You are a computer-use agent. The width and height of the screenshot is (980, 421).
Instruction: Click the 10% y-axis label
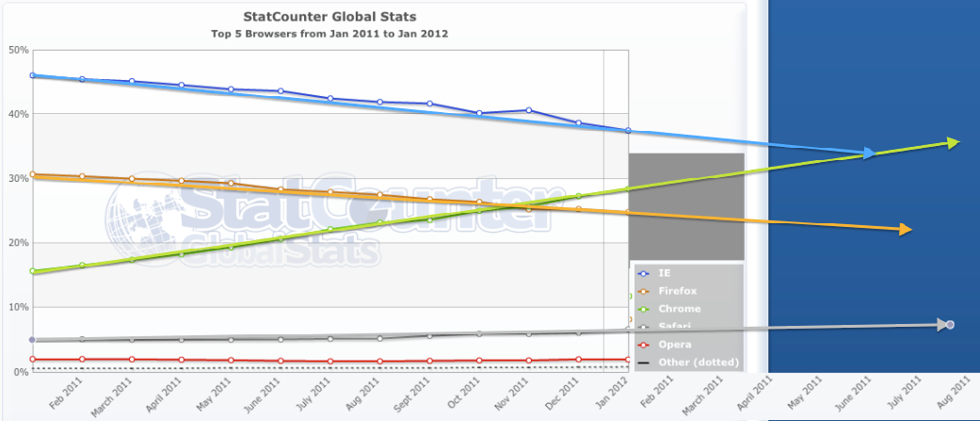coord(18,308)
